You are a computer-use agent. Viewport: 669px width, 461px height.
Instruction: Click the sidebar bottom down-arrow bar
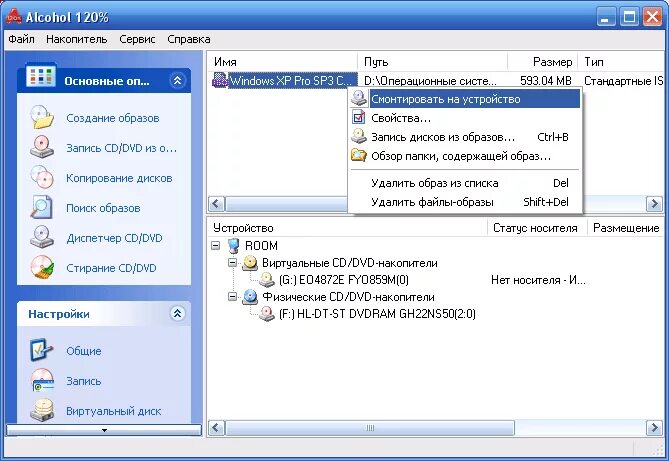(104, 430)
